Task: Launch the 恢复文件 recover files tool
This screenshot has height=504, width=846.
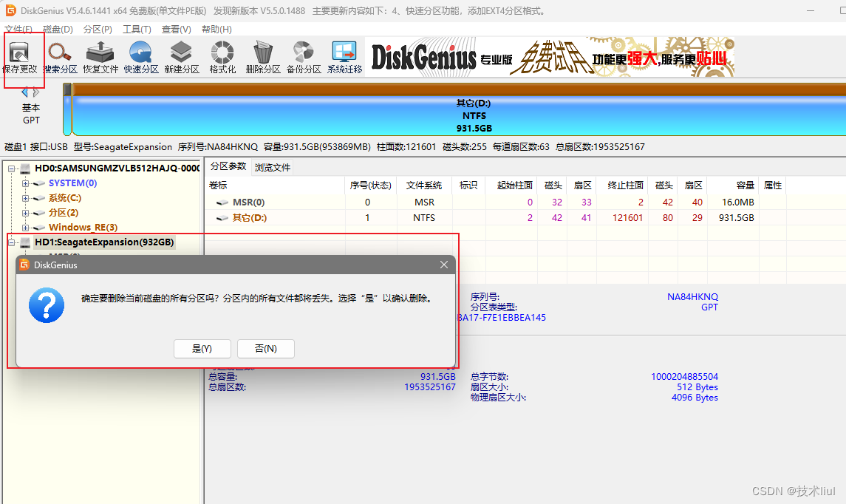Action: (x=100, y=58)
